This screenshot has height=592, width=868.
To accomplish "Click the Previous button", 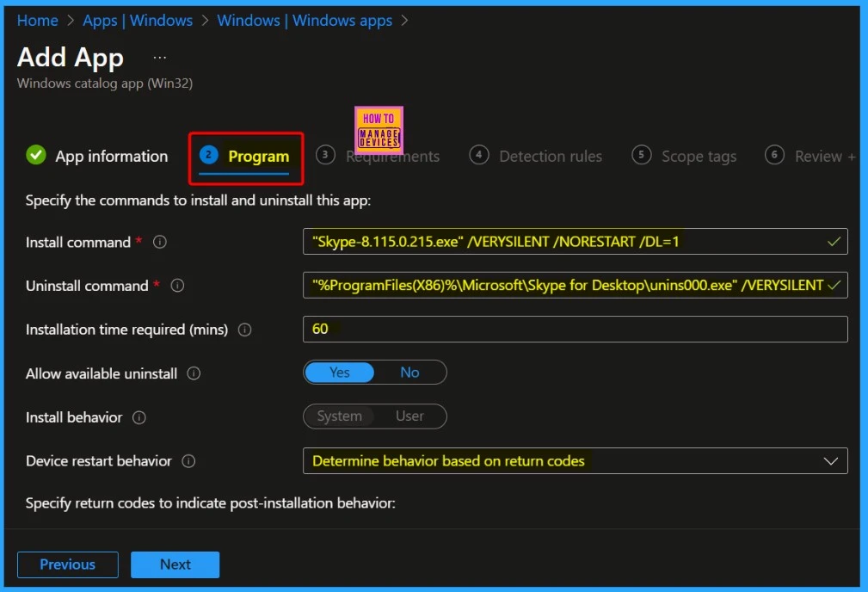I will 68,564.
